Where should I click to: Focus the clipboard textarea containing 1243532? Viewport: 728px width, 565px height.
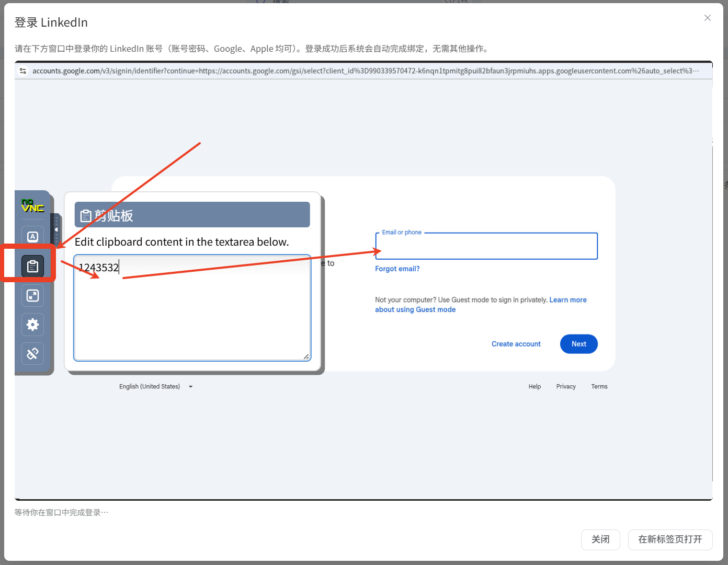tap(192, 308)
